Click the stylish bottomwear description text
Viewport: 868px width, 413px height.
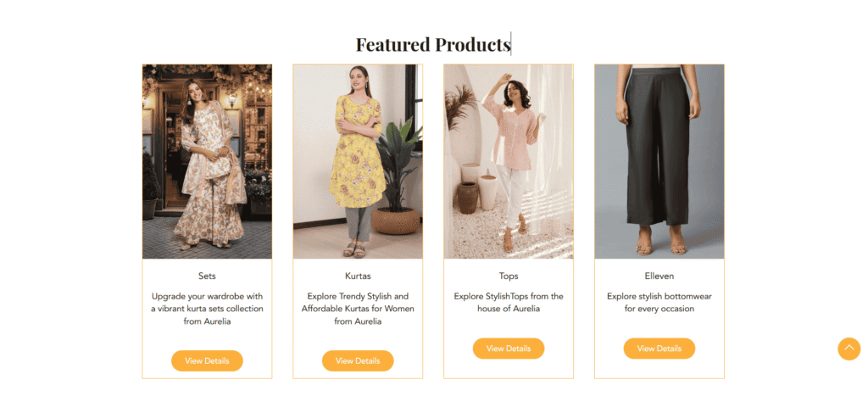659,303
